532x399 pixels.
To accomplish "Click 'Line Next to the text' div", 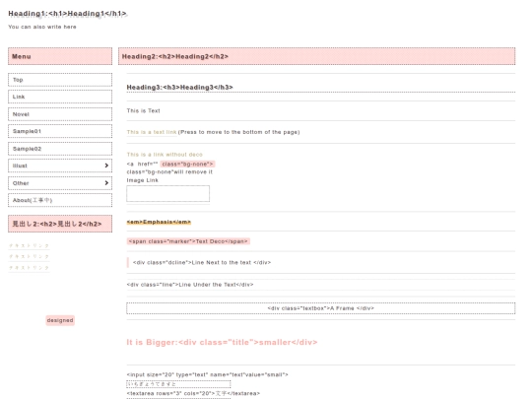I will pos(202,262).
